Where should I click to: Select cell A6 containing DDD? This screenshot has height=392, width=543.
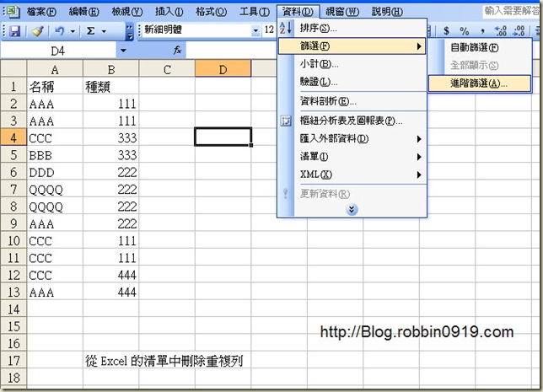55,172
